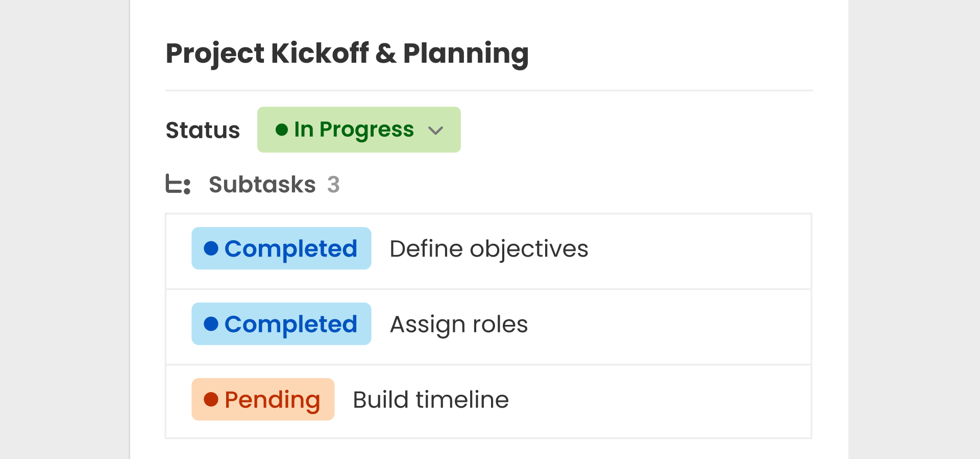The width and height of the screenshot is (980, 459).
Task: Change the Pending status of Build timeline
Action: [x=263, y=399]
